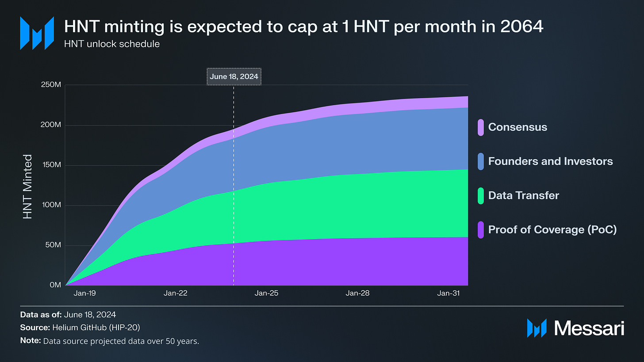
Task: Click the Consensus legend color swatch
Action: [481, 127]
